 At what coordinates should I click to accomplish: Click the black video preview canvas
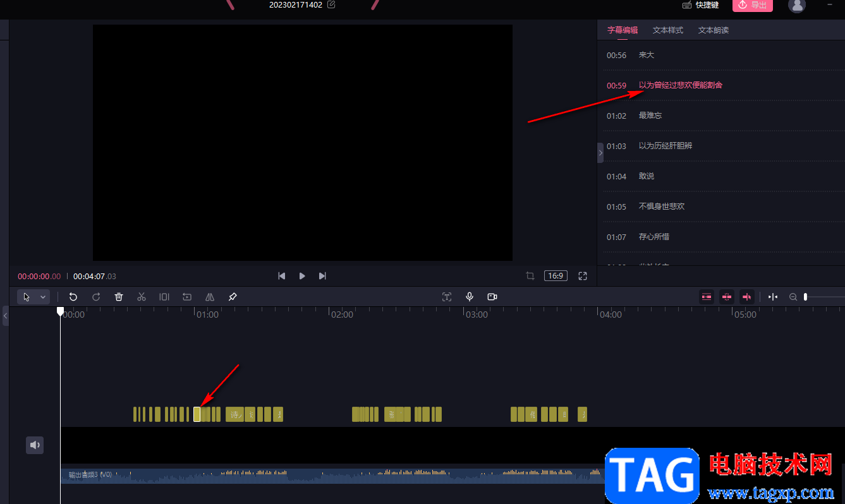pyautogui.click(x=303, y=143)
